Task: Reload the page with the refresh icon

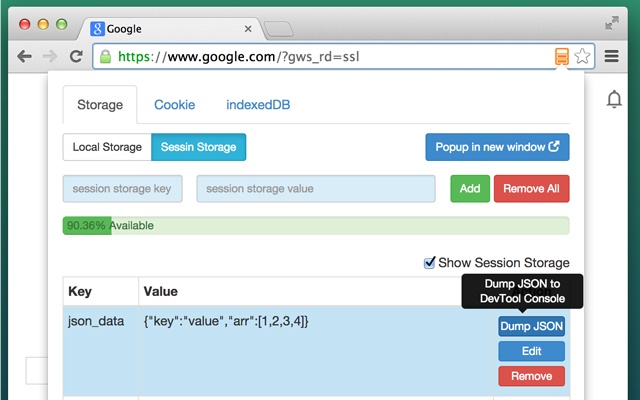Action: point(76,56)
